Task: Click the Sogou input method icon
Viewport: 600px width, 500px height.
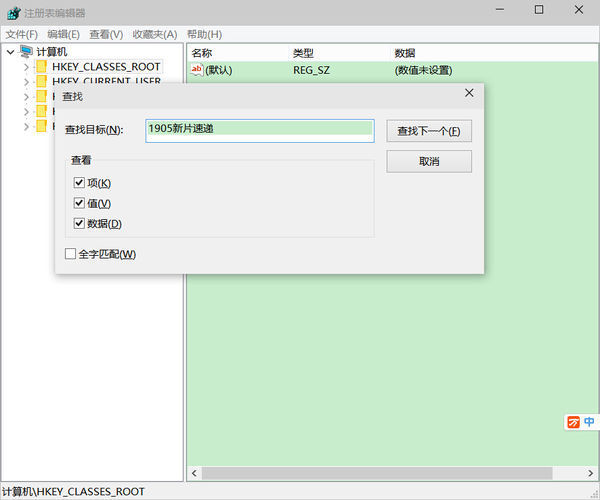Action: click(573, 422)
